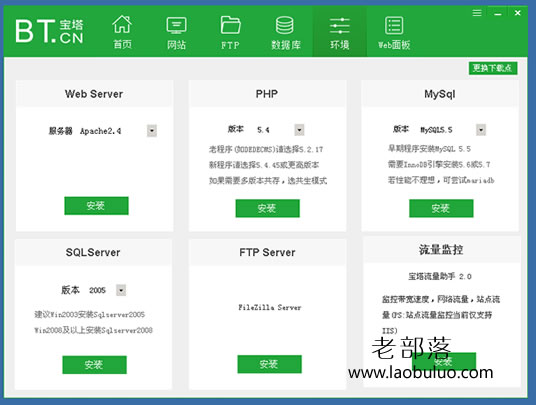The width and height of the screenshot is (536, 405).
Task: Expand the MySQL5.5 version dropdown
Action: point(481,130)
